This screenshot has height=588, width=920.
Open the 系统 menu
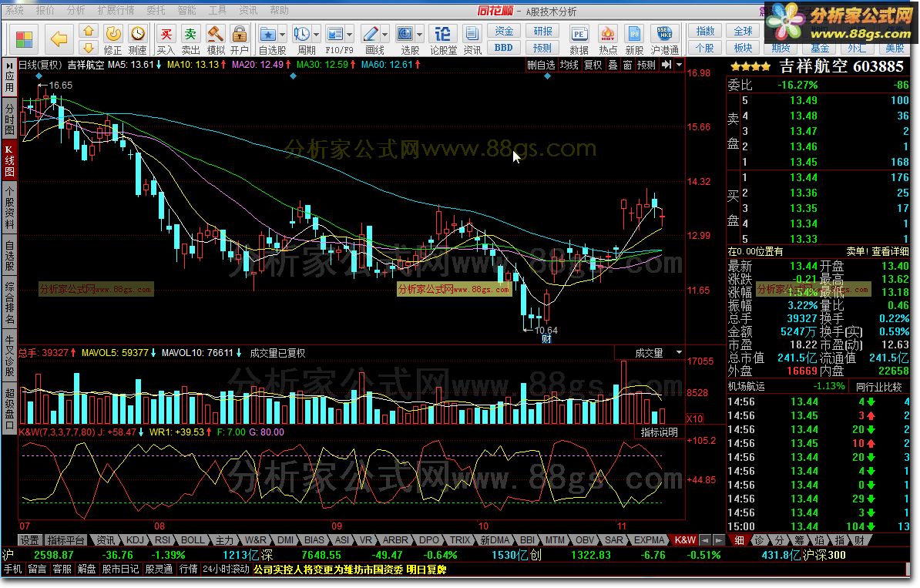click(15, 10)
